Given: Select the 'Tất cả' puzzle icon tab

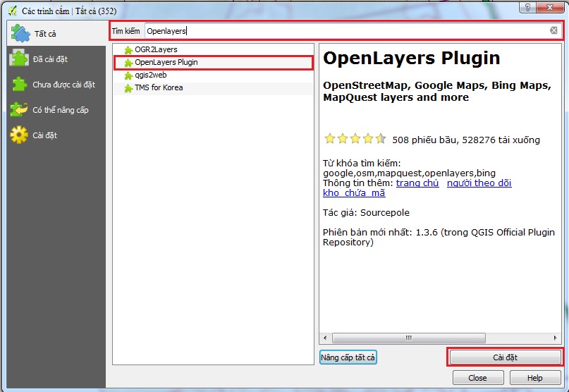Looking at the screenshot, I should 20,33.
